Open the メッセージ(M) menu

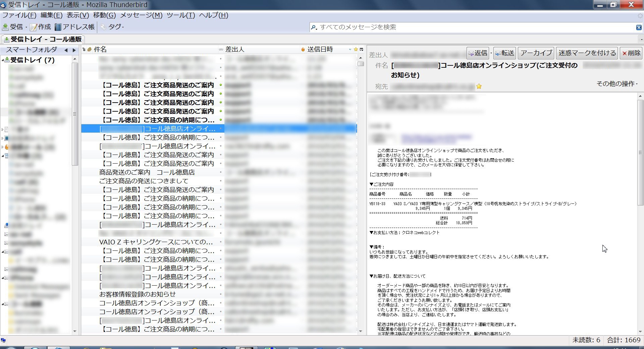click(x=141, y=15)
